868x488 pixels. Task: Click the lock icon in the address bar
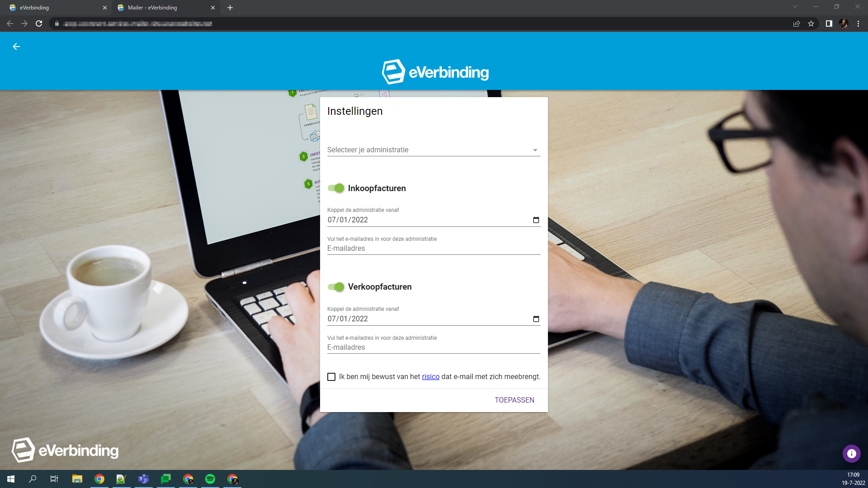57,23
